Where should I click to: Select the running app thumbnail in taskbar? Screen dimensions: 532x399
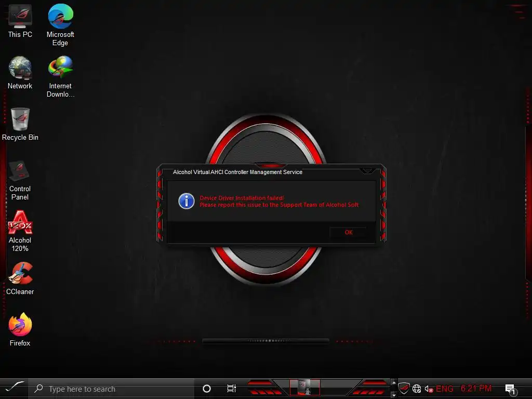pos(304,388)
